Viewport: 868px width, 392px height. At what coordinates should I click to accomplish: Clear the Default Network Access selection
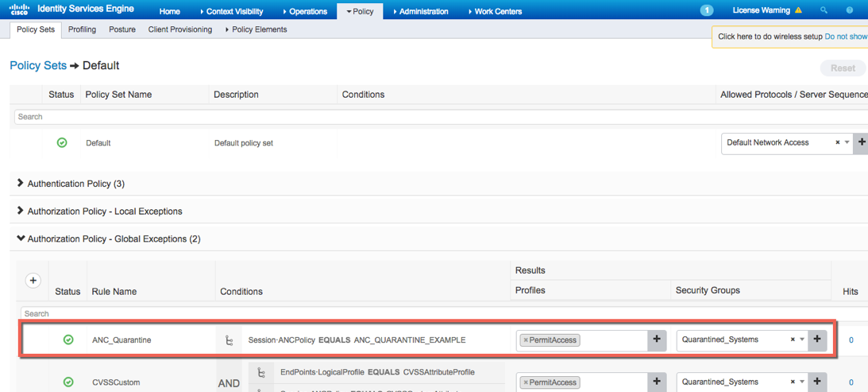click(x=838, y=142)
